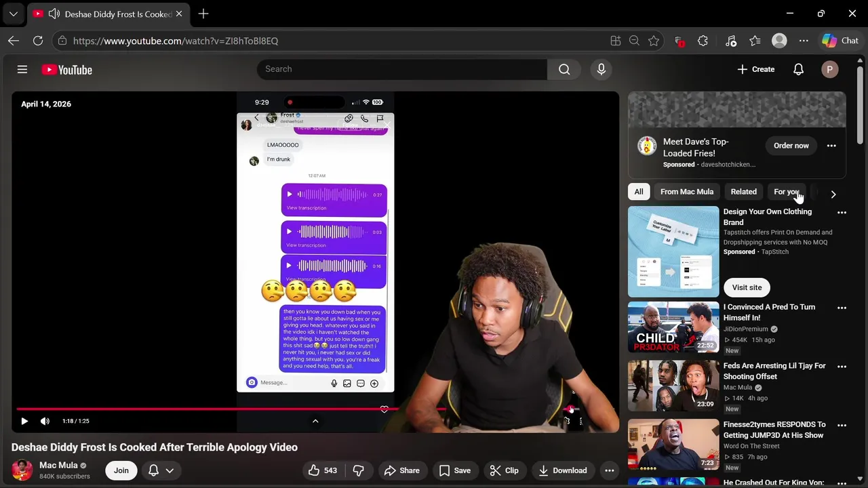Open Copilot Chat in browser
The height and width of the screenshot is (488, 868).
point(841,41)
